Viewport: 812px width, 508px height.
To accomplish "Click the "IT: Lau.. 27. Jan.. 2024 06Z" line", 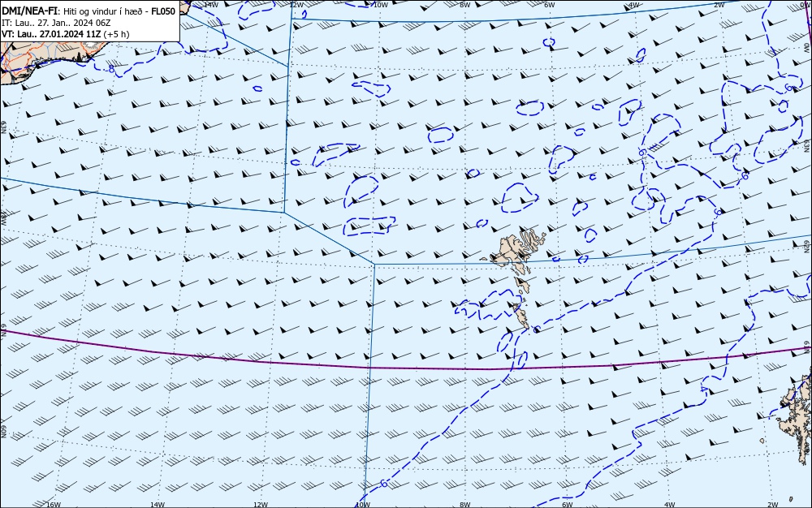I will pos(56,23).
